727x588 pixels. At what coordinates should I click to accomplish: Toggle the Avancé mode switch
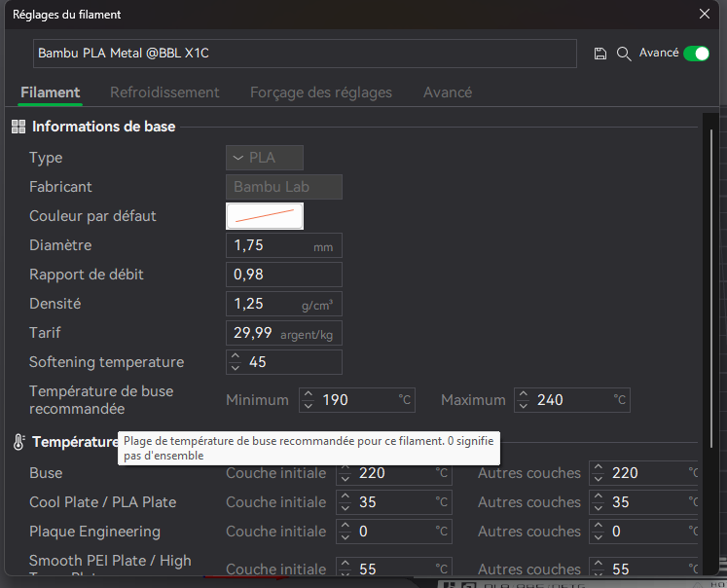click(x=696, y=54)
